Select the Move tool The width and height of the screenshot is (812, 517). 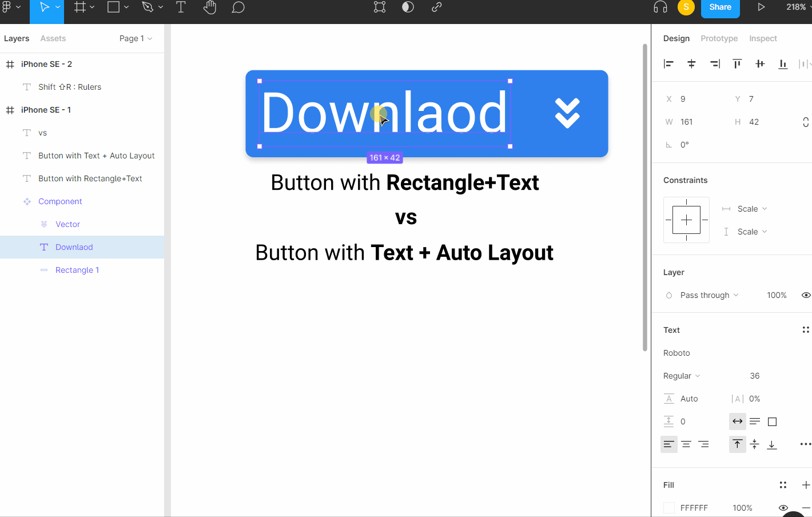(44, 7)
